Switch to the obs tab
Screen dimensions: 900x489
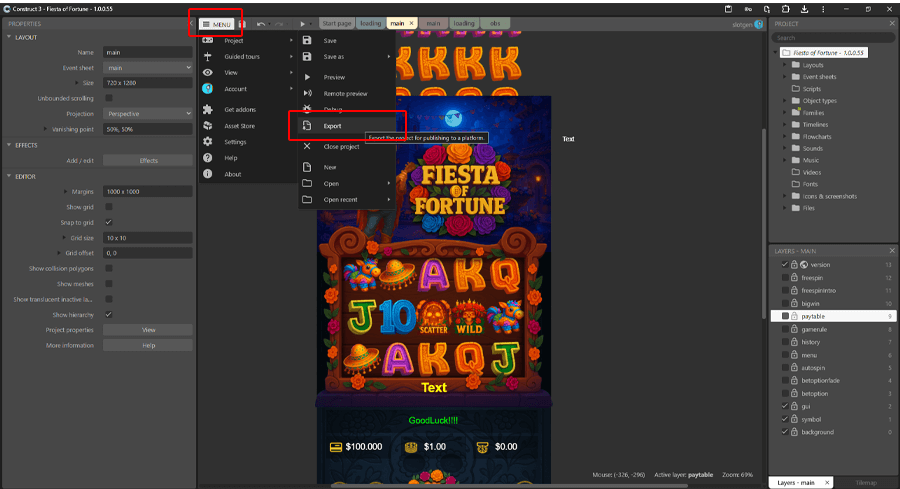495,22
